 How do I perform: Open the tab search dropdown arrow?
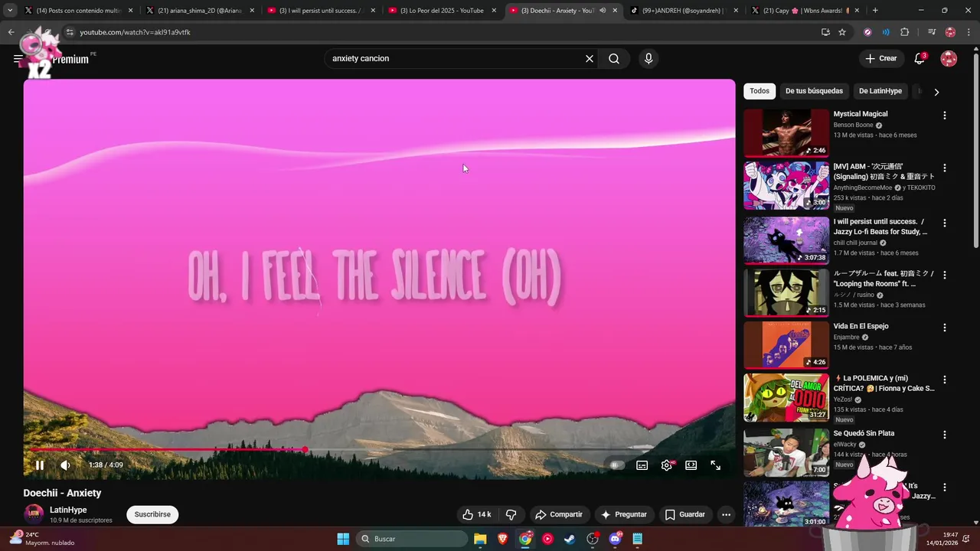tap(10, 11)
